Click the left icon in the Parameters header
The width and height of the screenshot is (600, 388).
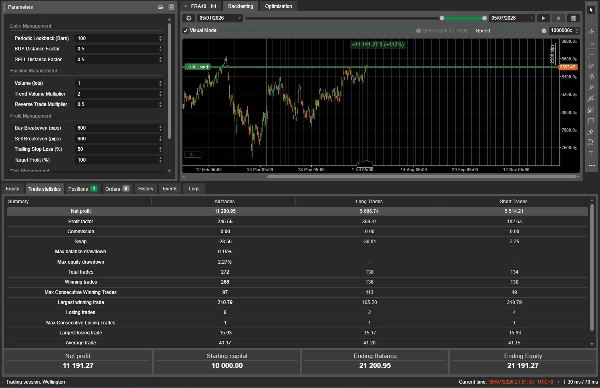coord(160,7)
